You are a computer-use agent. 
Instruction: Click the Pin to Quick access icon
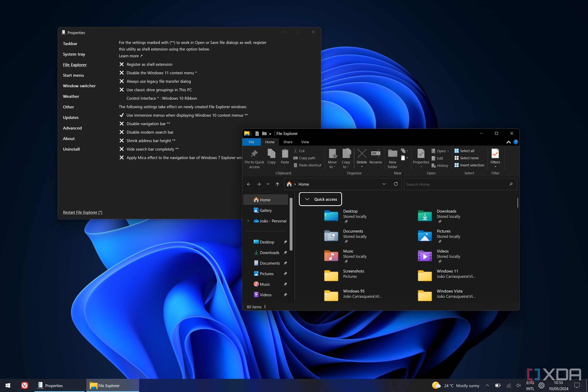point(254,154)
